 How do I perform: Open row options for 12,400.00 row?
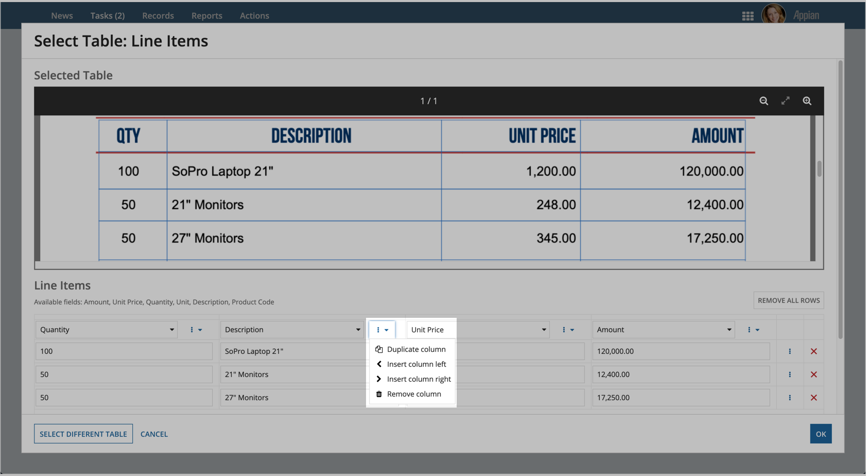(789, 375)
